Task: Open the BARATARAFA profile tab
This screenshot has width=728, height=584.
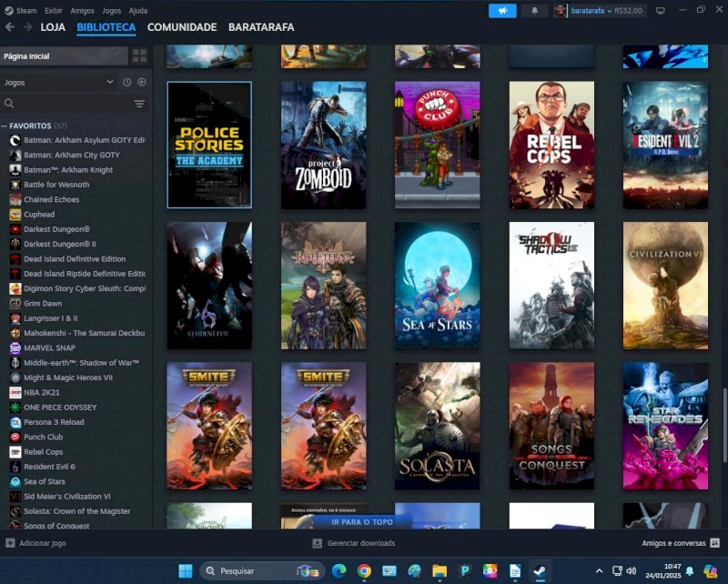Action: (261, 27)
